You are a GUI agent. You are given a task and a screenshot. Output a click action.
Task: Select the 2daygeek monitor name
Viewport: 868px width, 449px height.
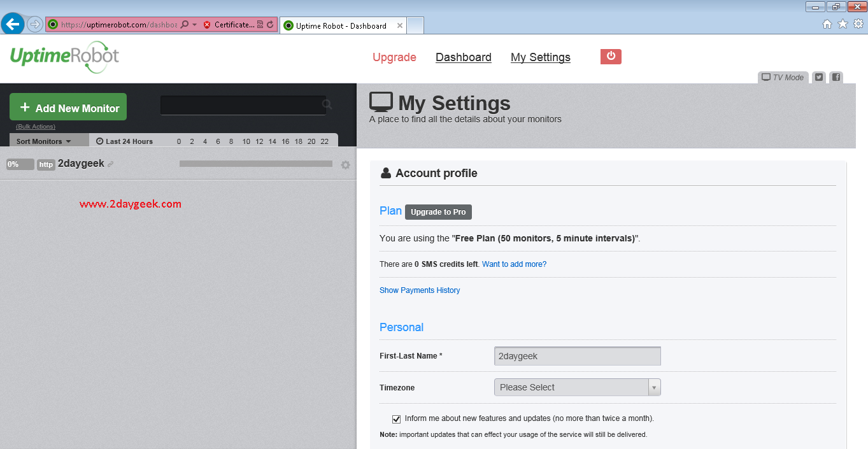coord(81,164)
